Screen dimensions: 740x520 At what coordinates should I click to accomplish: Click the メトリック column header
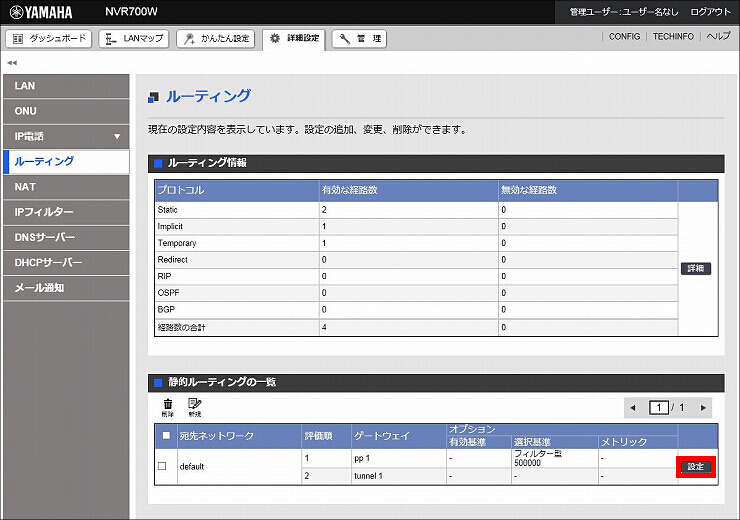pos(638,442)
